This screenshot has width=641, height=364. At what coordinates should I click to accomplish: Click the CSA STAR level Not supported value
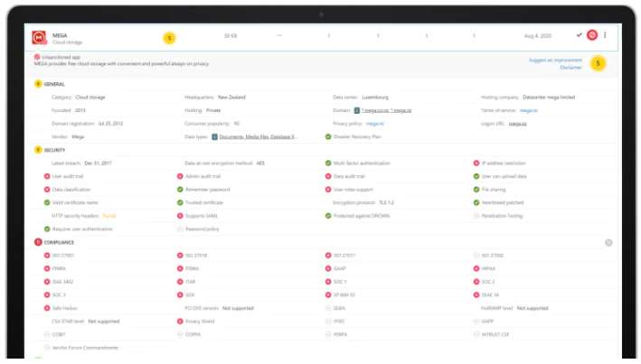pos(104,322)
